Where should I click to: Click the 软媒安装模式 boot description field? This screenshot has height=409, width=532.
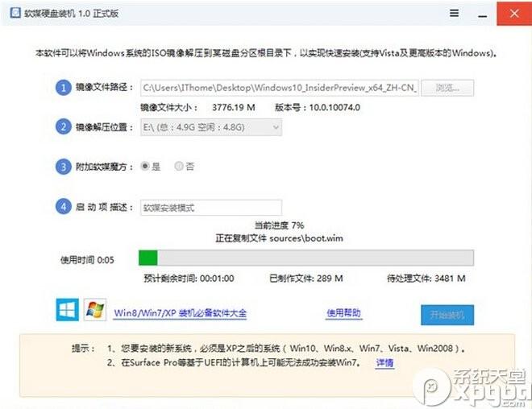[211, 208]
